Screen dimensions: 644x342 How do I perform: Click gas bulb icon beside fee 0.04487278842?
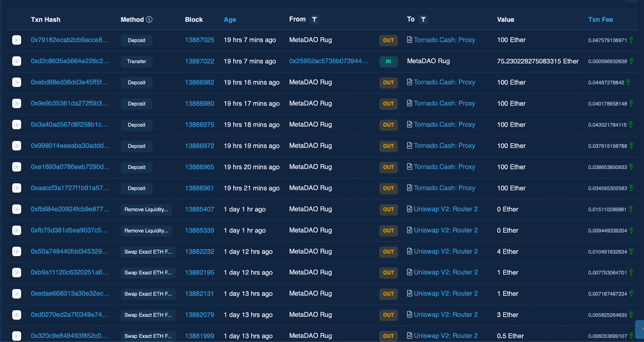[x=628, y=82]
